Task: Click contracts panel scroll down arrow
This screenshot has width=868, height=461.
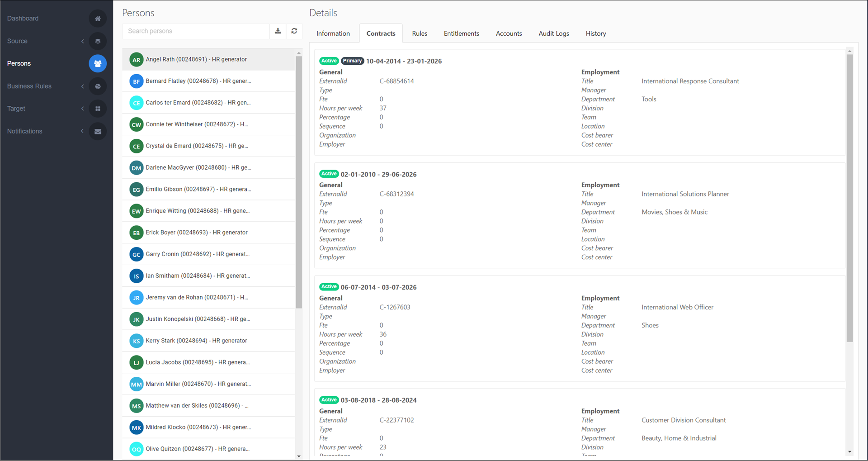Action: [x=849, y=451]
